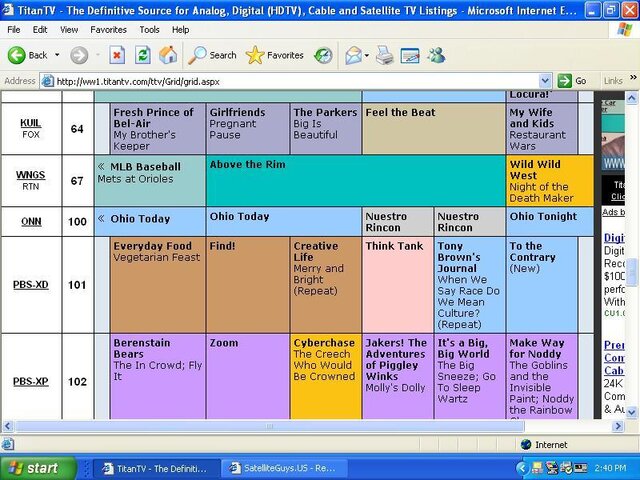640x480 pixels.
Task: Select the Everyday Food Vegetarian Feast listing
Action: click(x=158, y=284)
